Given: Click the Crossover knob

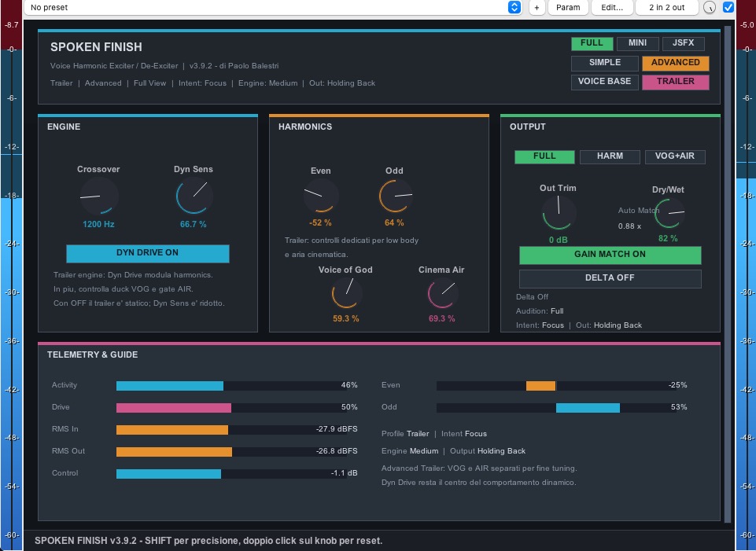Looking at the screenshot, I should [x=99, y=196].
